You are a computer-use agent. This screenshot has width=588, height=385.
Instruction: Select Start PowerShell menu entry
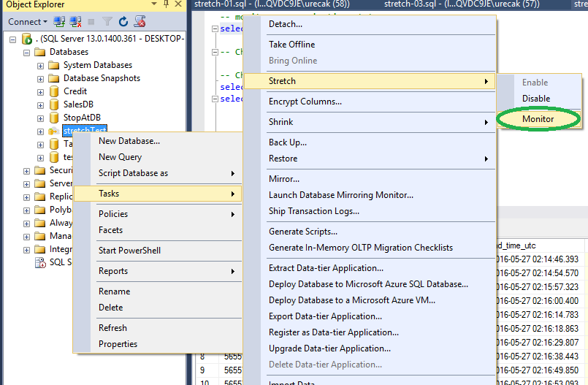click(x=158, y=251)
